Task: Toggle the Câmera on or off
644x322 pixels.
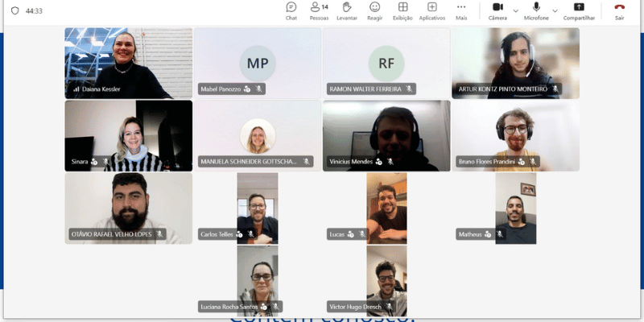Action: tap(497, 11)
